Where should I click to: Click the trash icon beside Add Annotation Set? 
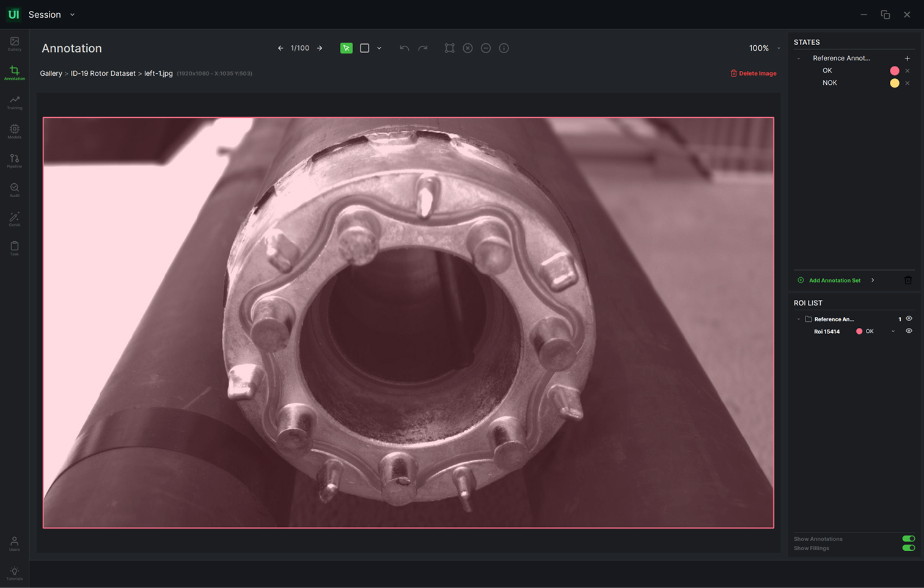pos(908,280)
